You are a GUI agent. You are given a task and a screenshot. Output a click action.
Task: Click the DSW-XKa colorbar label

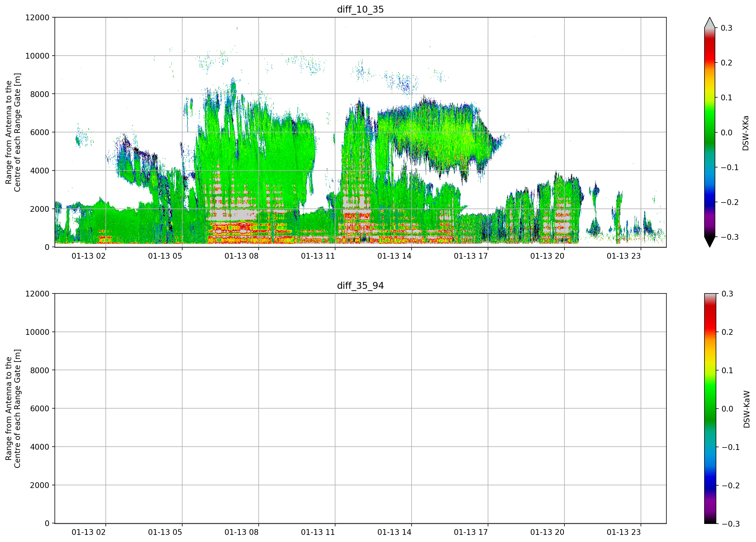click(746, 133)
